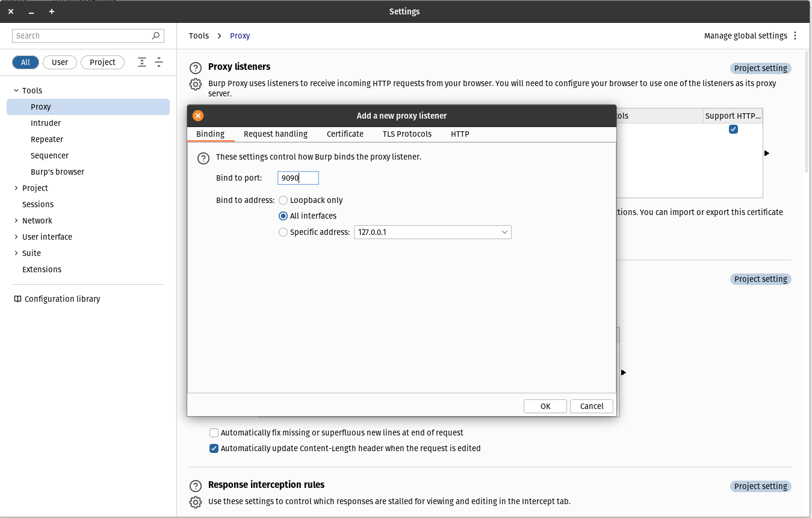Click the orange close icon on dialog
Screen dimensions: 812x518
tap(198, 116)
